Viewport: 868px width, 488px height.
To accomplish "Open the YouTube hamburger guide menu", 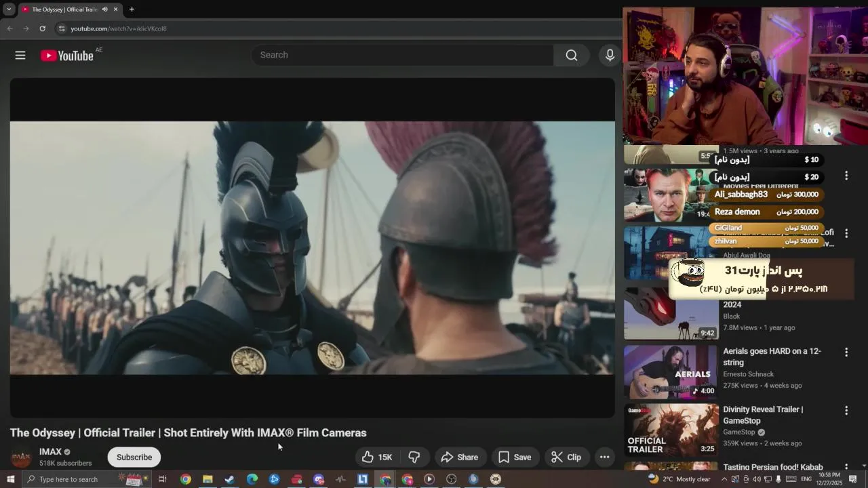I will [x=20, y=56].
